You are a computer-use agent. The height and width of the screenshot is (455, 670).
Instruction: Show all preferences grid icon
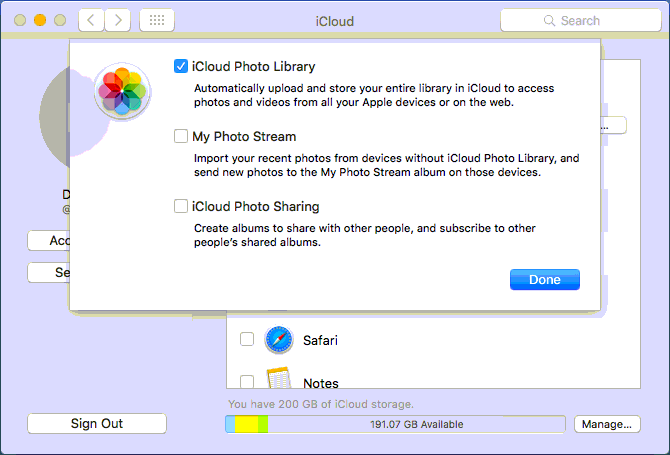[x=157, y=20]
